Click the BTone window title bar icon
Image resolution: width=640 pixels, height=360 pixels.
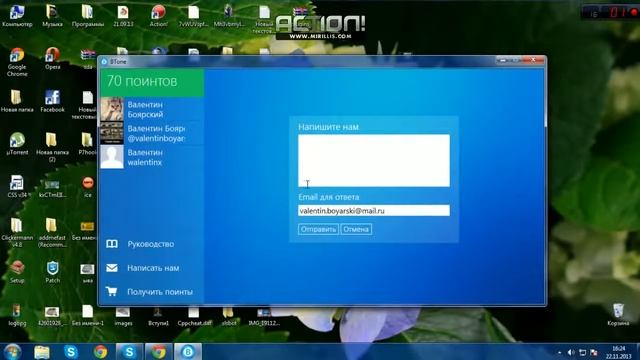104,62
